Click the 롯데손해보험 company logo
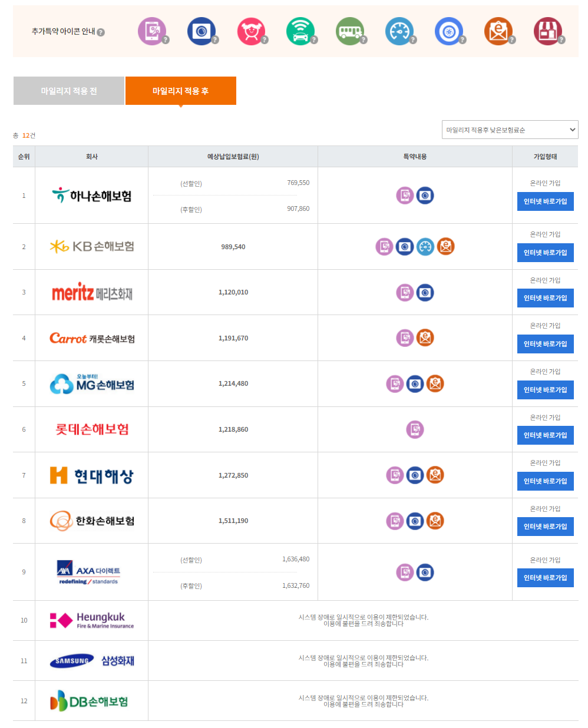Screen dimensions: 588x728 (x=92, y=429)
